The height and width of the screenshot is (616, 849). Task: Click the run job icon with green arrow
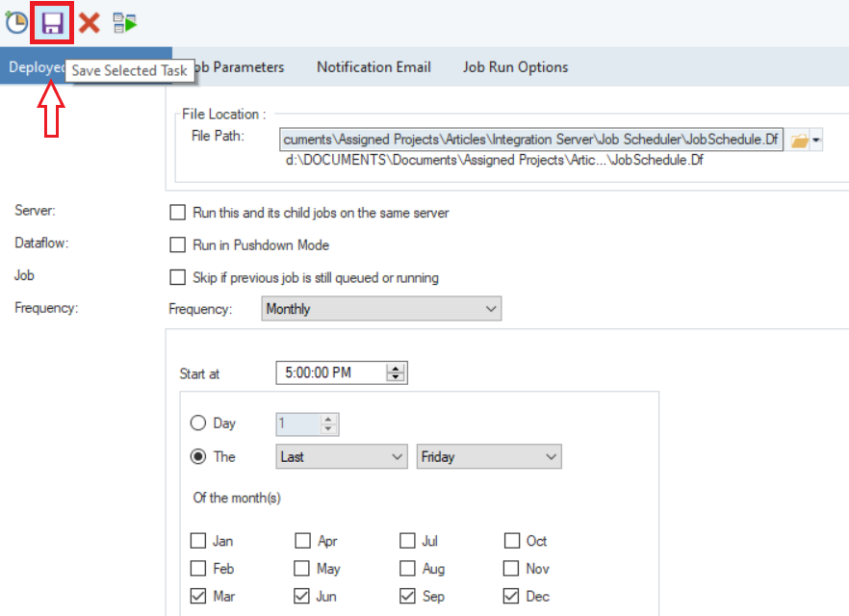(x=124, y=22)
